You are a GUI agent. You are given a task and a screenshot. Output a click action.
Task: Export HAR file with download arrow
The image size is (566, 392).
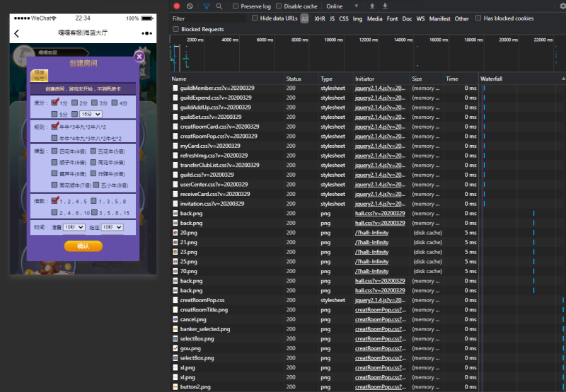(x=385, y=6)
